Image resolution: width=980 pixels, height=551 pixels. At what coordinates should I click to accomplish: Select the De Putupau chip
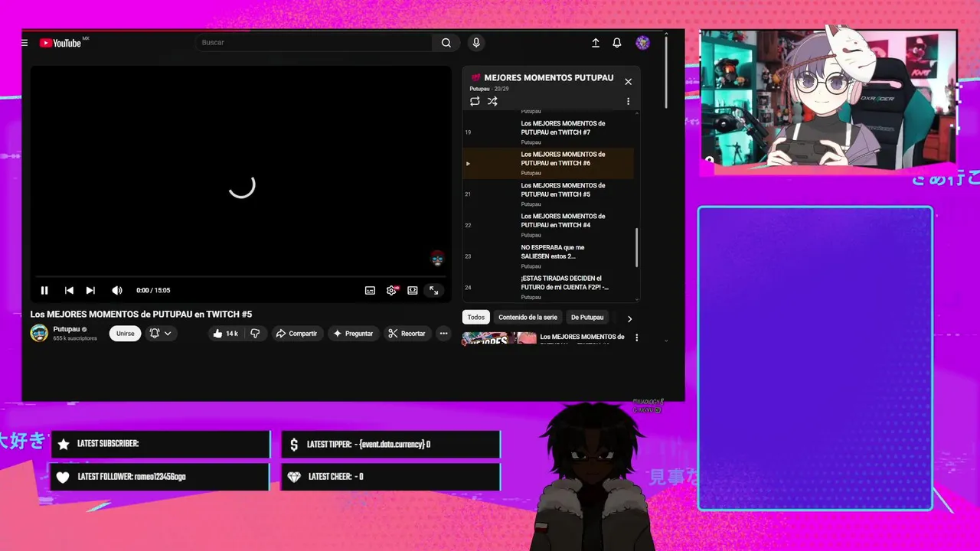pyautogui.click(x=587, y=318)
